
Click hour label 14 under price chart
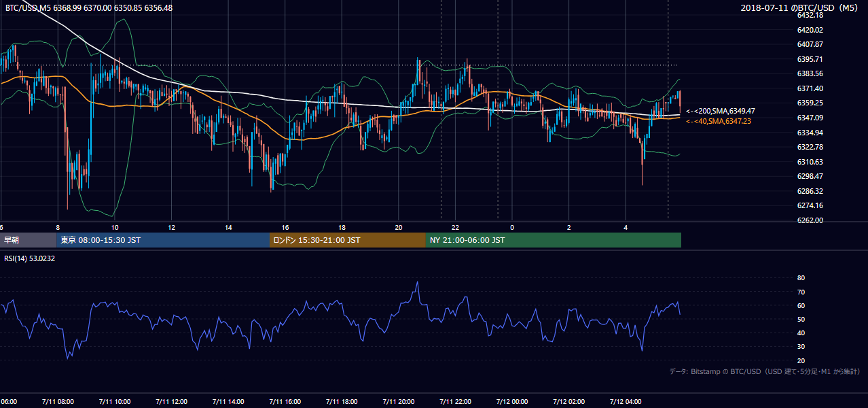click(x=228, y=228)
